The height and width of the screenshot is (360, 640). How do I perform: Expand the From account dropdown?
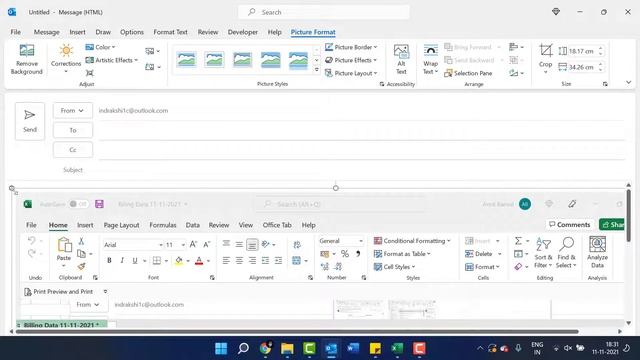(73, 111)
